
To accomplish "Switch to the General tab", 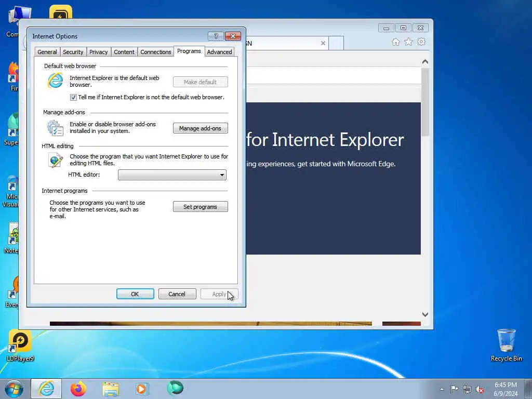I will coord(47,52).
